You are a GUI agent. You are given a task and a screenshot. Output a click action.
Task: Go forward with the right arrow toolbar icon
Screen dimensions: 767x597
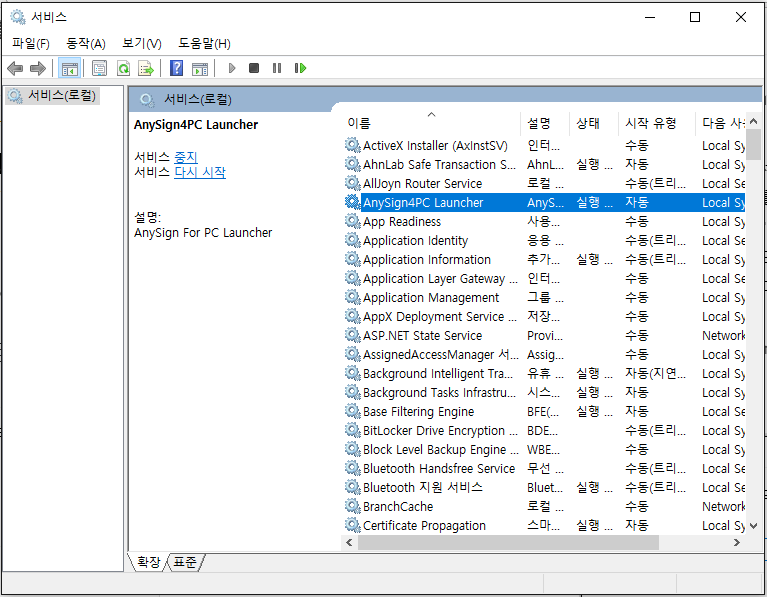(x=38, y=69)
